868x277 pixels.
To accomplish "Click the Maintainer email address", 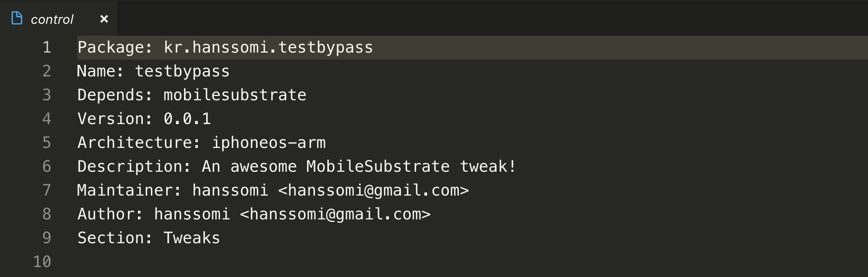I will click(x=373, y=191).
